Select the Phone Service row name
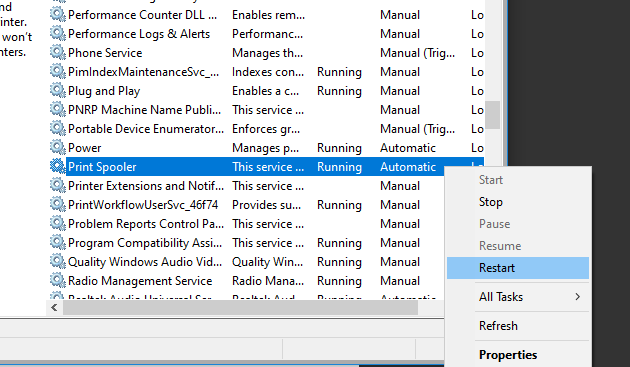The image size is (630, 367). tap(105, 53)
